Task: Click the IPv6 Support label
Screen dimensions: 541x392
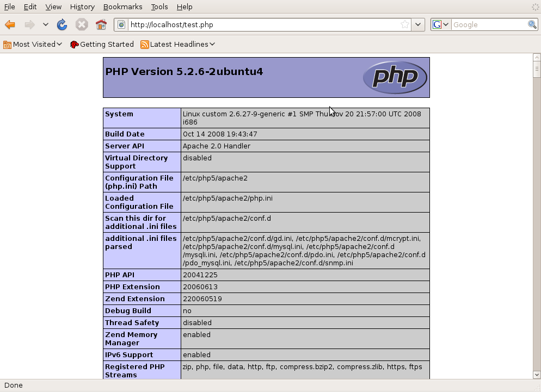Action: point(129,355)
